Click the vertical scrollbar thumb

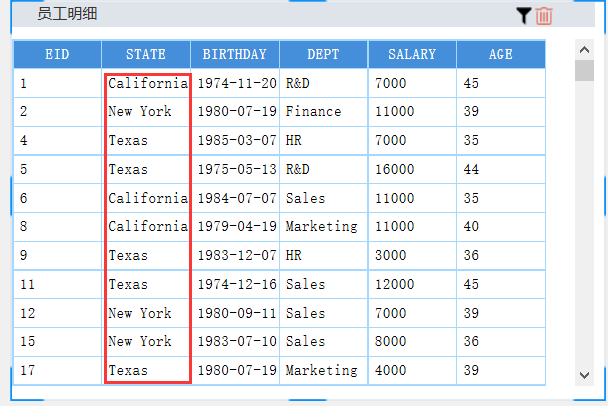click(x=585, y=71)
